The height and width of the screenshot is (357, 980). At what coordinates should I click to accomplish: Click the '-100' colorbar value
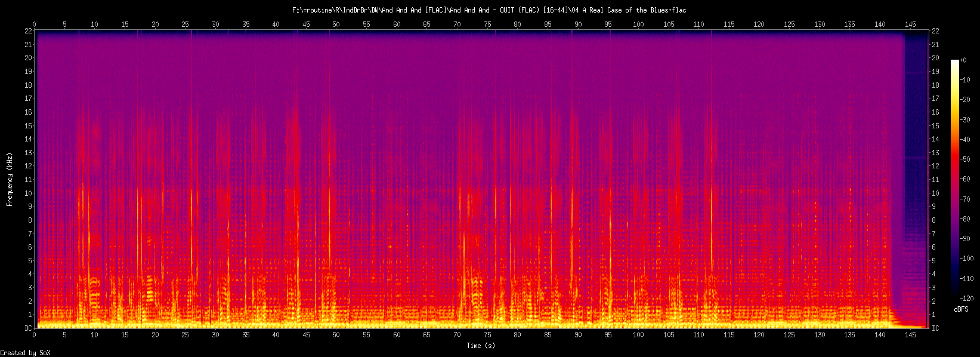point(966,258)
